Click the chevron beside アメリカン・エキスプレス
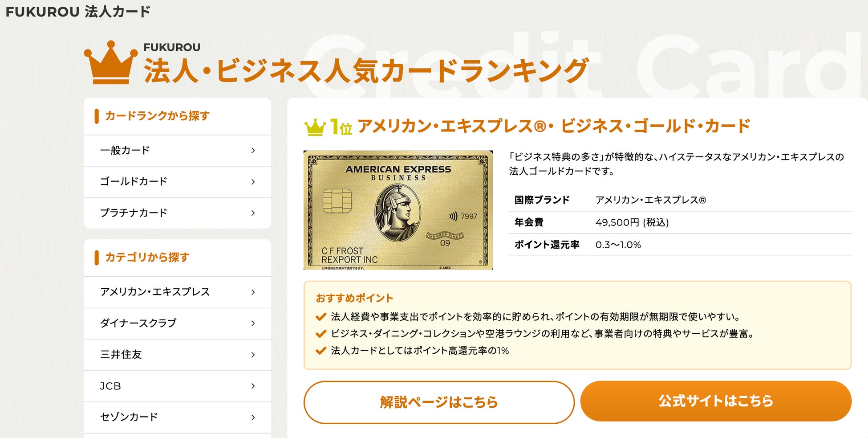Screen dimensions: 868x438 pyautogui.click(x=253, y=292)
